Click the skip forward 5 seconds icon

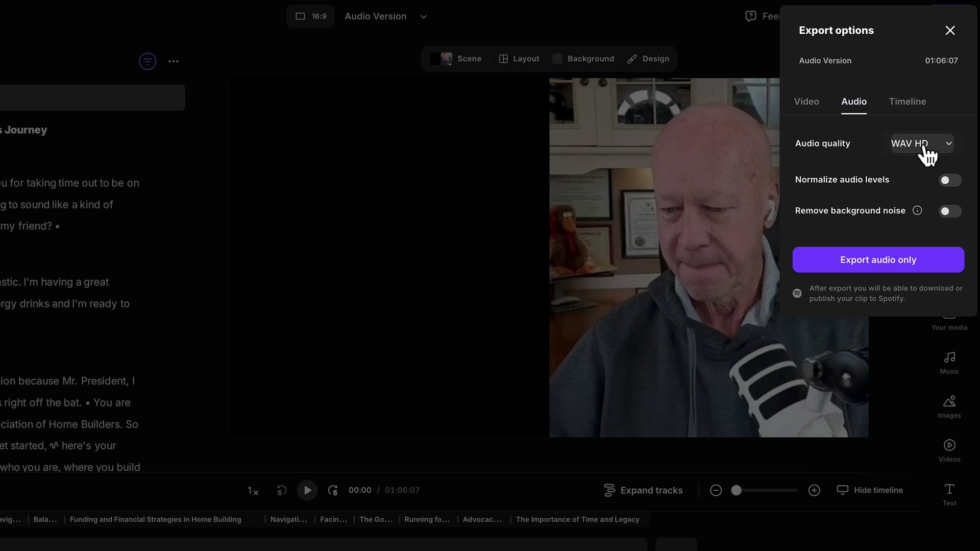click(x=333, y=490)
